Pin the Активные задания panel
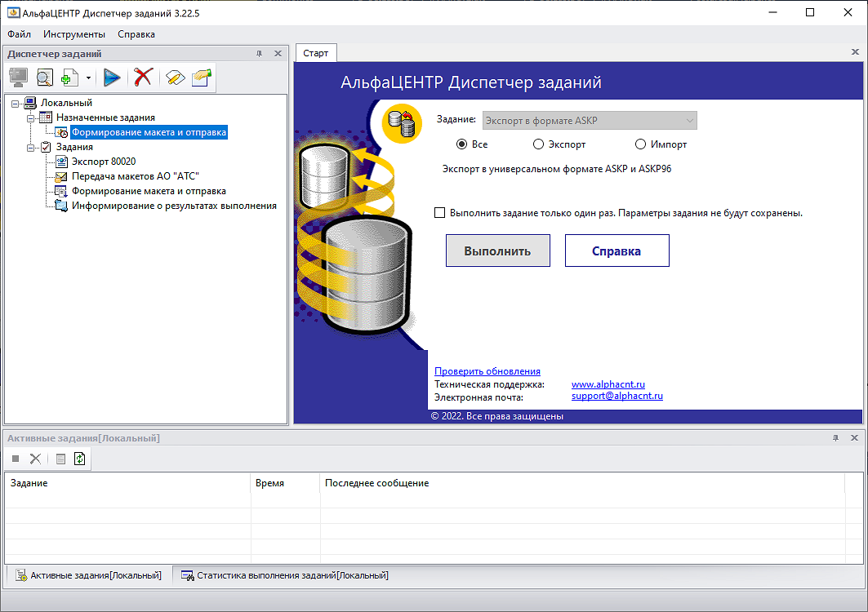 (836, 437)
